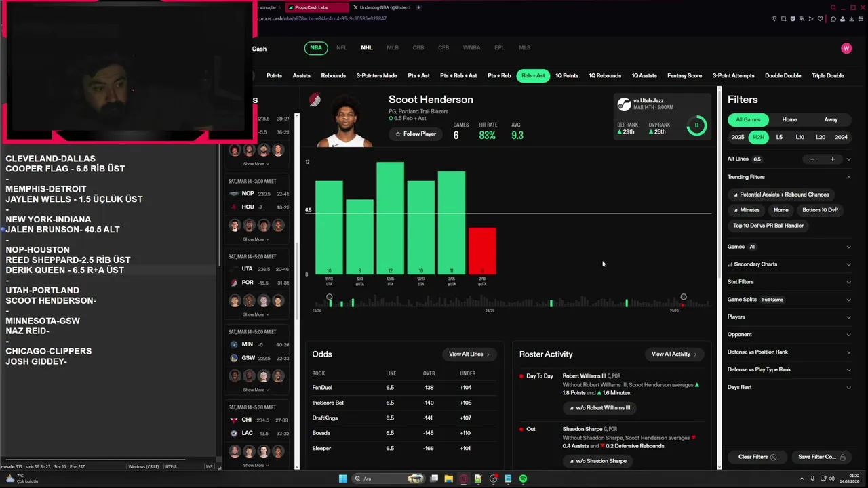Click the Utah Jazz team logo icon

(x=624, y=104)
